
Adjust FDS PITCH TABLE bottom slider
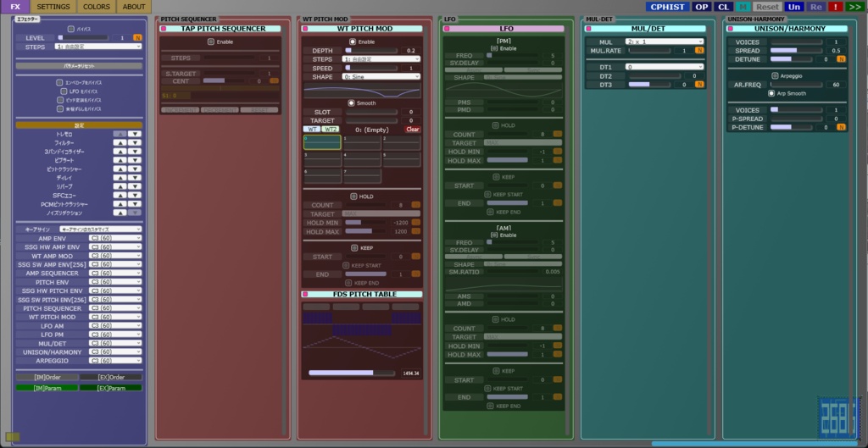(352, 373)
